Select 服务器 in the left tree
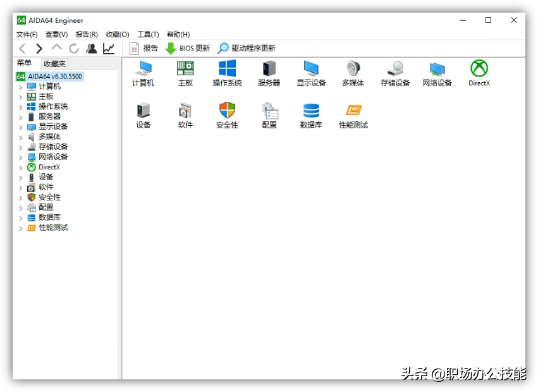This screenshot has height=392, width=538. [x=49, y=117]
